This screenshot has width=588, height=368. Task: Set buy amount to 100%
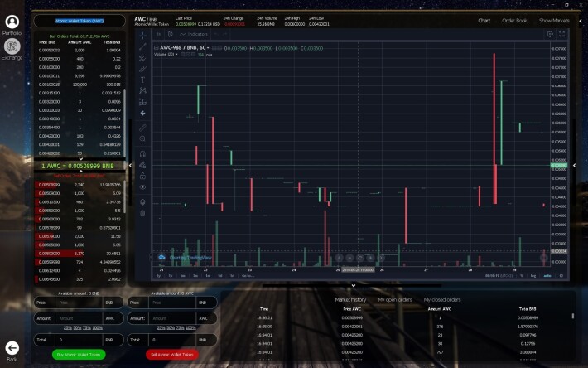(x=98, y=328)
